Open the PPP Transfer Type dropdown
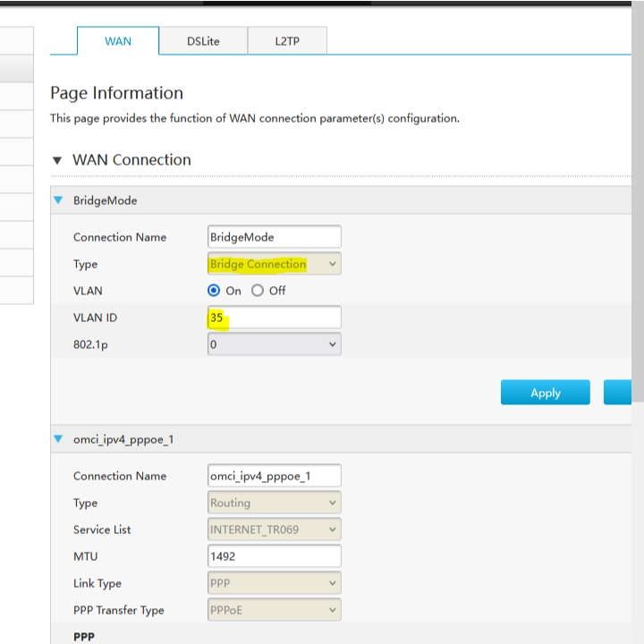The image size is (644, 644). coord(274,610)
